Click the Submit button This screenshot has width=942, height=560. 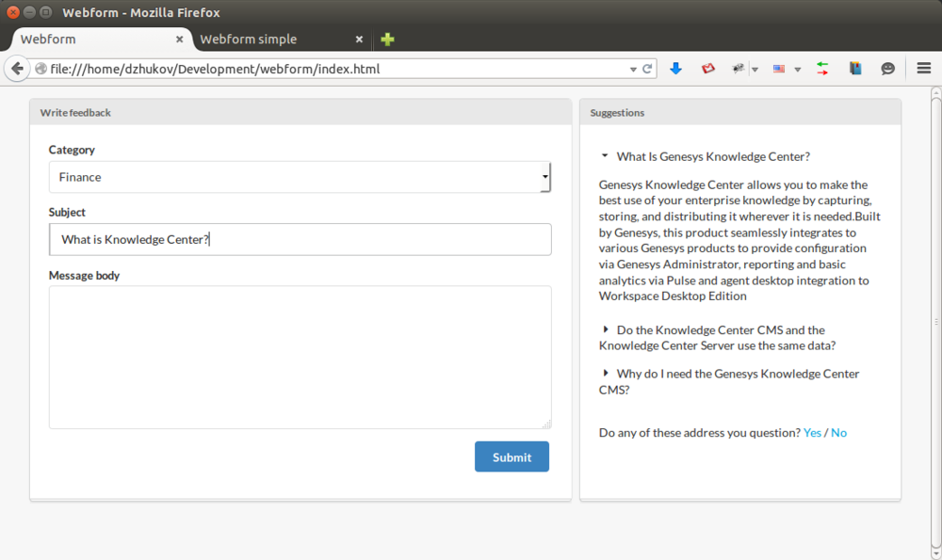pyautogui.click(x=512, y=456)
